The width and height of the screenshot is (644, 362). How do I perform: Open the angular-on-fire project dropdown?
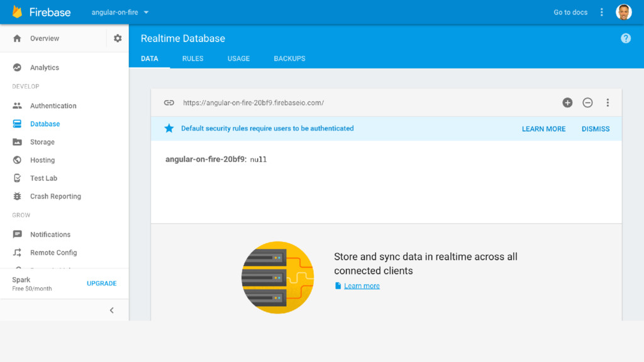tap(120, 13)
